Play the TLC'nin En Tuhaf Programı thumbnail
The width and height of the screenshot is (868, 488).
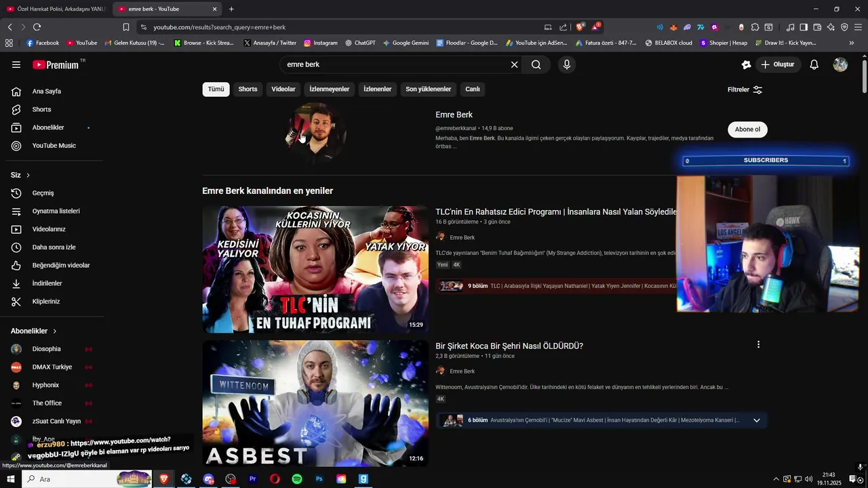[x=315, y=269]
